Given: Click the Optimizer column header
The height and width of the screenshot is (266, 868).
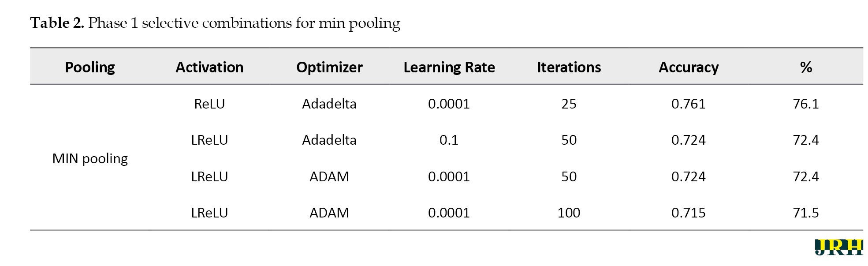Looking at the screenshot, I should point(329,67).
